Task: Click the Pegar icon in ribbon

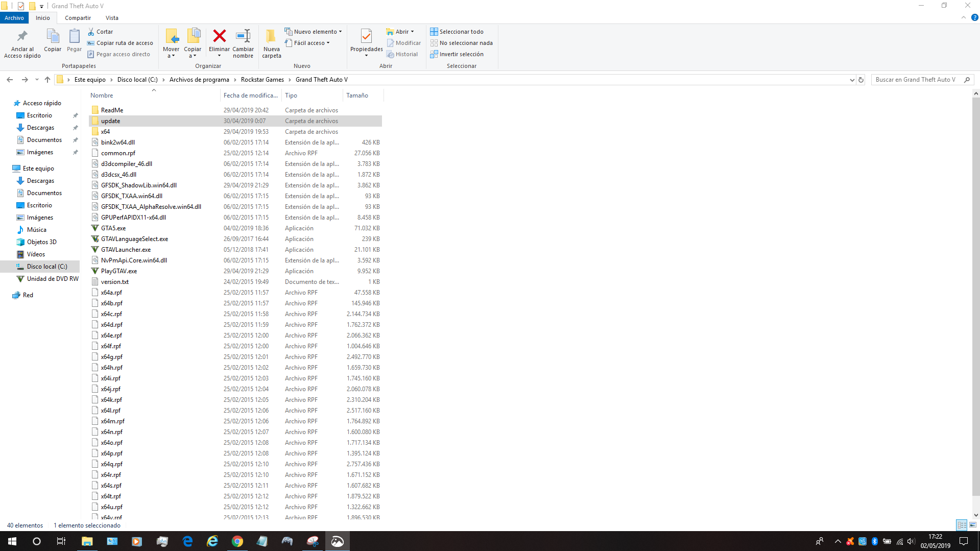Action: pyautogui.click(x=74, y=37)
